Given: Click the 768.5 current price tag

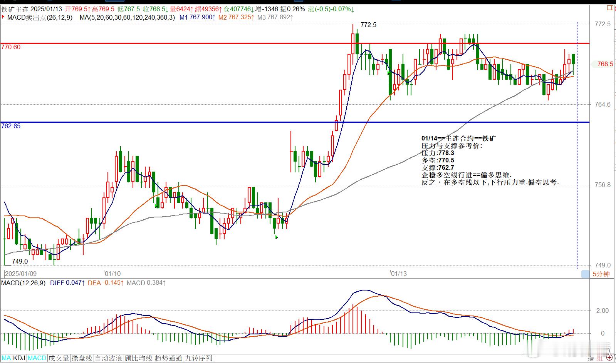Looking at the screenshot, I should tap(605, 64).
